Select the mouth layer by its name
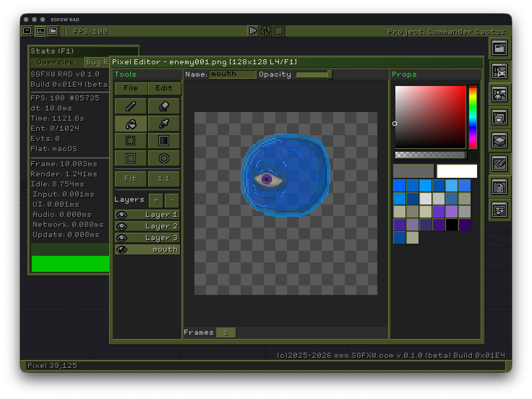This screenshot has width=532, height=399. coord(165,249)
